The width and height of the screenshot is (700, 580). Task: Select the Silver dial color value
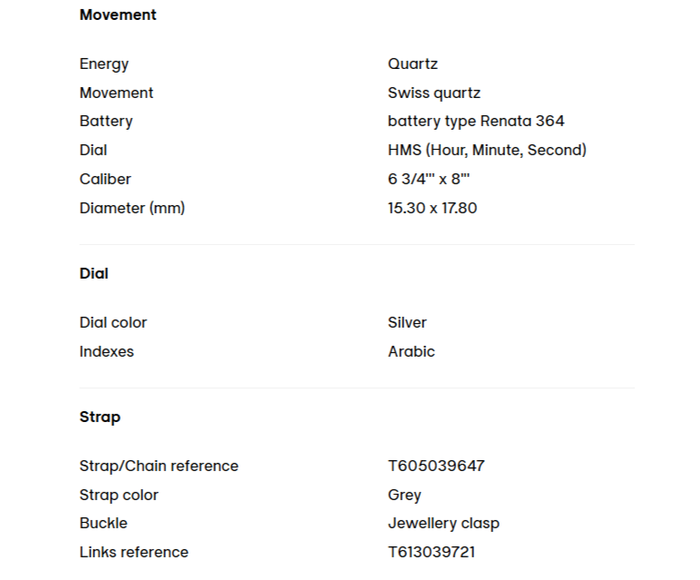click(407, 323)
